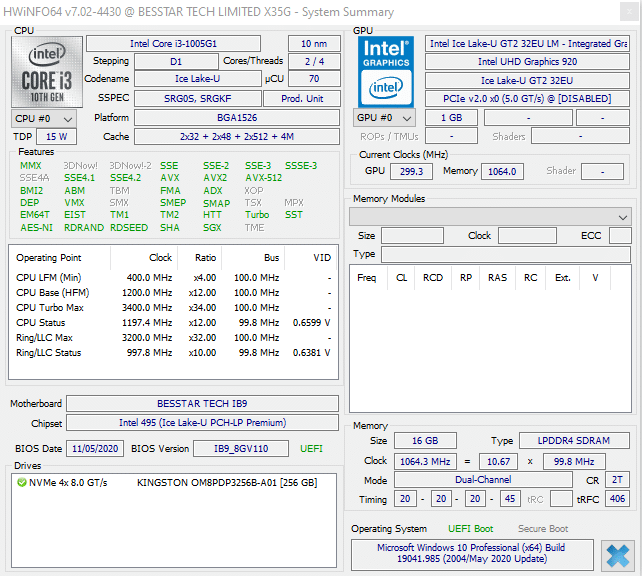Image resolution: width=642 pixels, height=576 pixels.
Task: Click the CPU Status voltage 0.6599 V
Action: pyautogui.click(x=312, y=323)
